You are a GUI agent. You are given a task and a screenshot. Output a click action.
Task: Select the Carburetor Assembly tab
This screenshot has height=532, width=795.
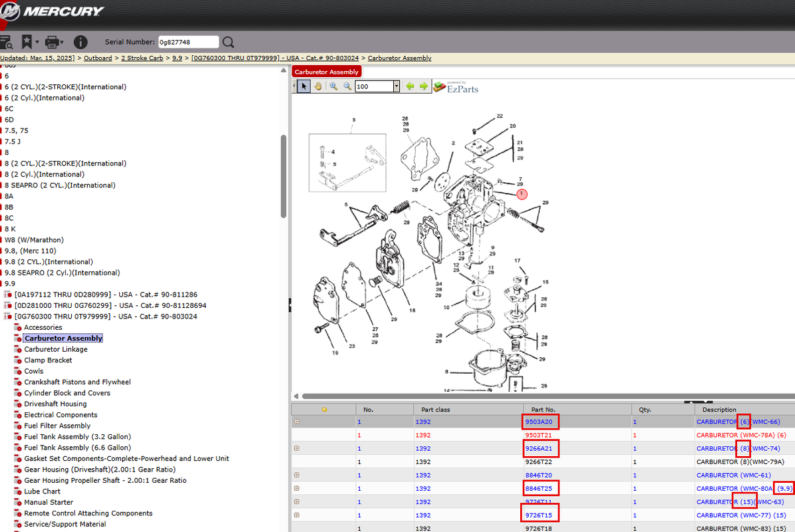(x=327, y=72)
